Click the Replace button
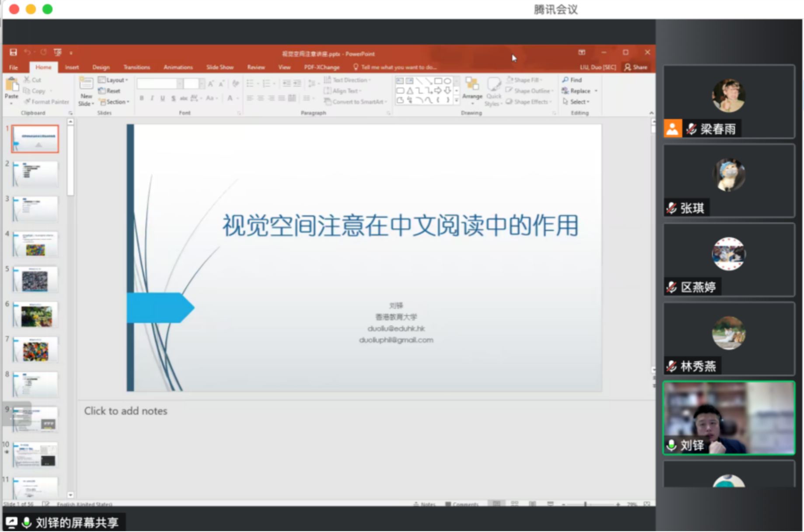This screenshot has width=804, height=532. 577,91
